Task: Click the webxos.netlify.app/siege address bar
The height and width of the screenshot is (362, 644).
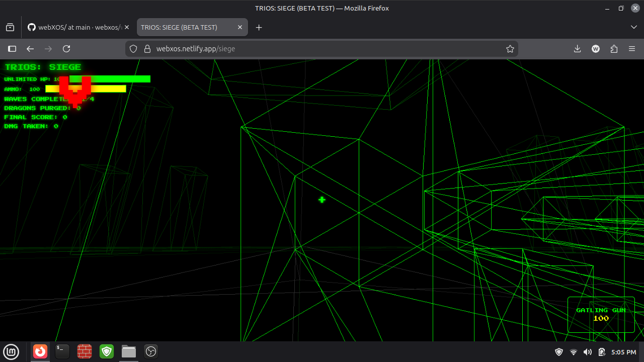Action: (x=322, y=49)
